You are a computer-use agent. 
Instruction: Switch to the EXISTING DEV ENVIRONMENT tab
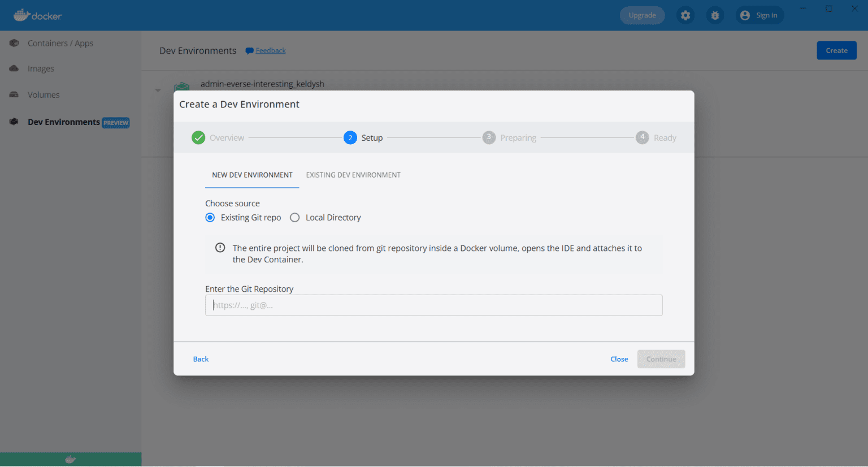[353, 175]
